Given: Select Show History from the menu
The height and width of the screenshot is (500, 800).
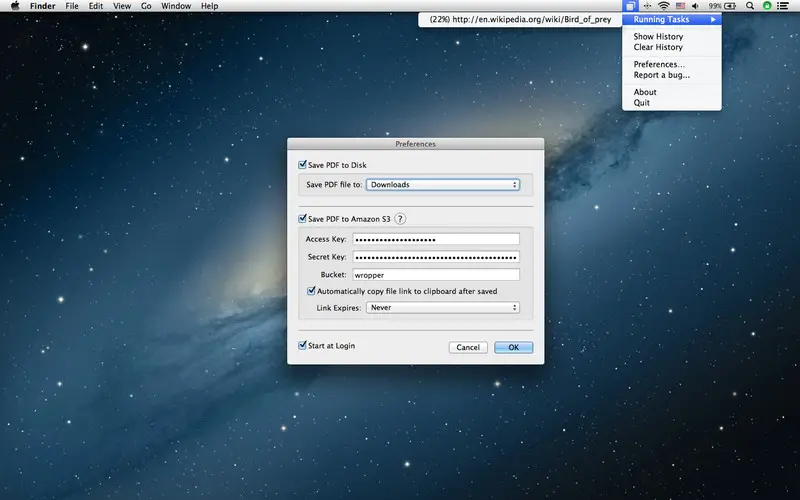Looking at the screenshot, I should 658,36.
